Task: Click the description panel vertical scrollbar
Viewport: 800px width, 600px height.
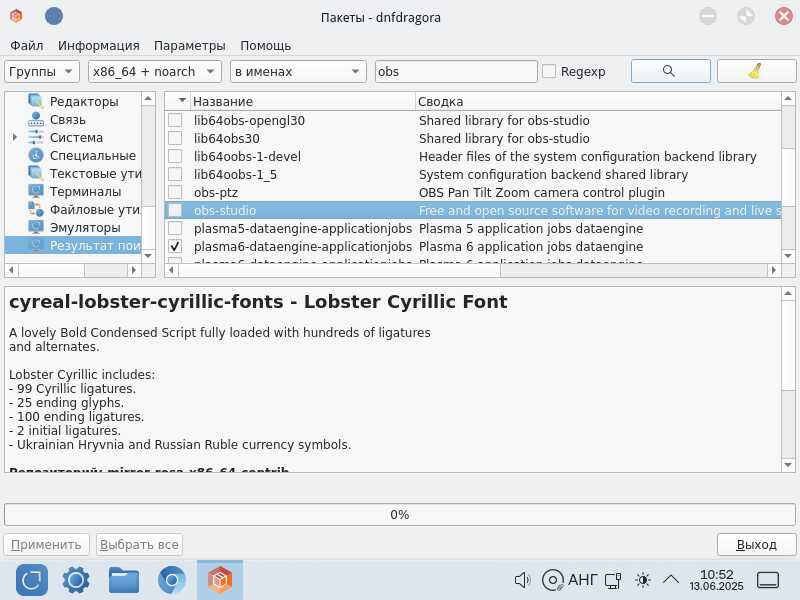Action: click(x=788, y=379)
